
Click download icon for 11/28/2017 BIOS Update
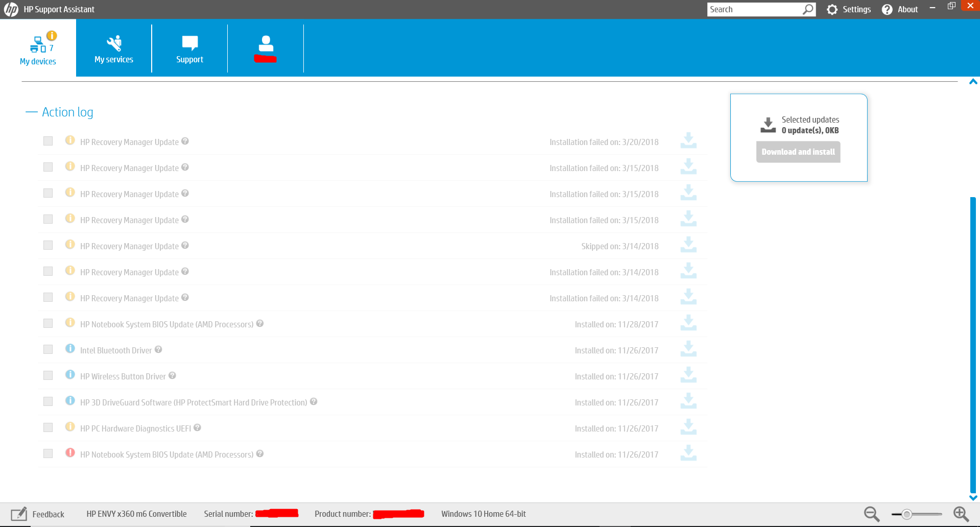click(688, 323)
